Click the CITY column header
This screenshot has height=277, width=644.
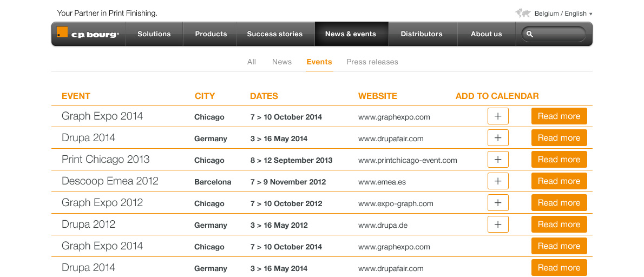pyautogui.click(x=205, y=96)
